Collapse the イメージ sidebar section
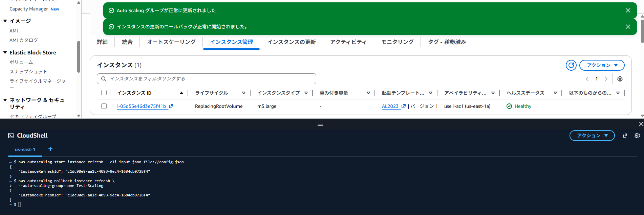Viewport: 644px width, 215px height. tap(5, 21)
